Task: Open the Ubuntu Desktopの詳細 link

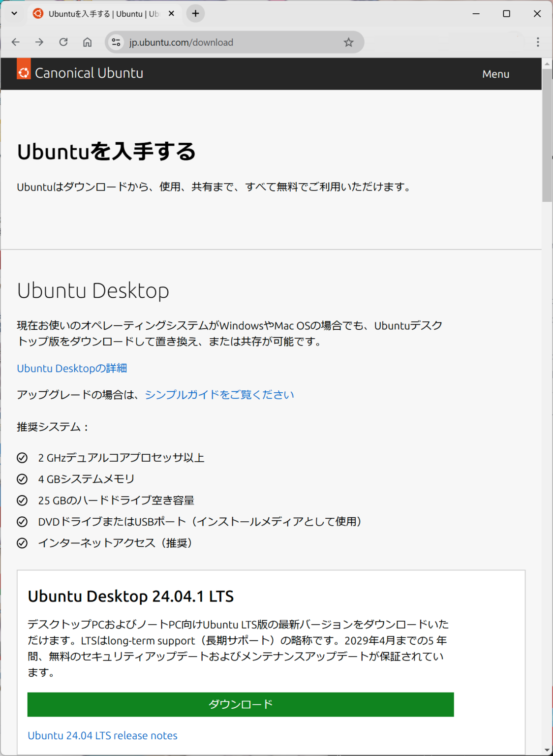Action: pos(72,368)
